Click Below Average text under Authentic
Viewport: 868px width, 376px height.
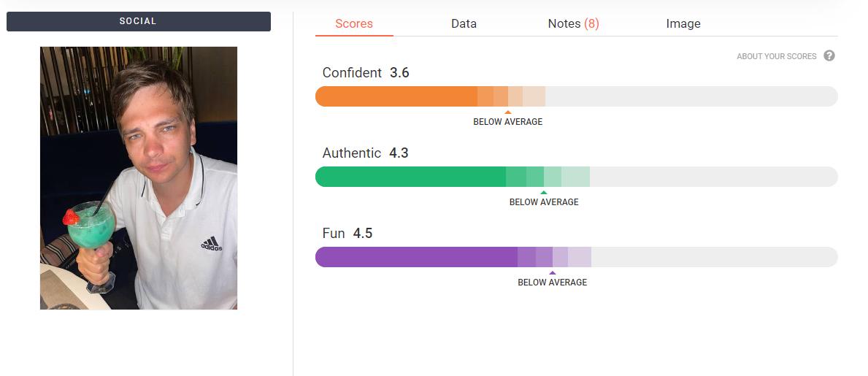click(544, 202)
